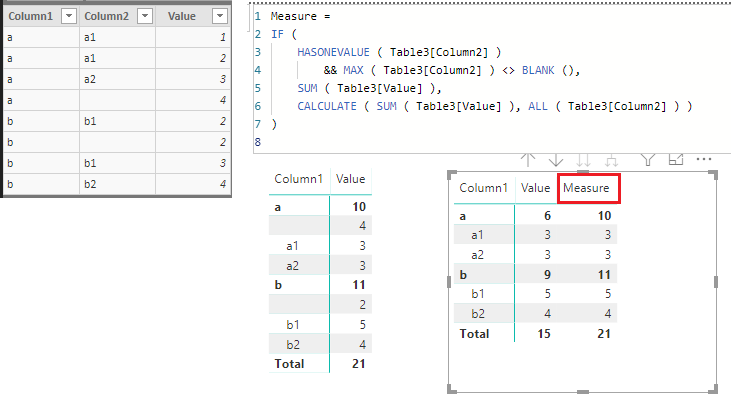This screenshot has width=731, height=399.
Task: Click the 'IF (' line in the formula editor
Action: (x=284, y=34)
